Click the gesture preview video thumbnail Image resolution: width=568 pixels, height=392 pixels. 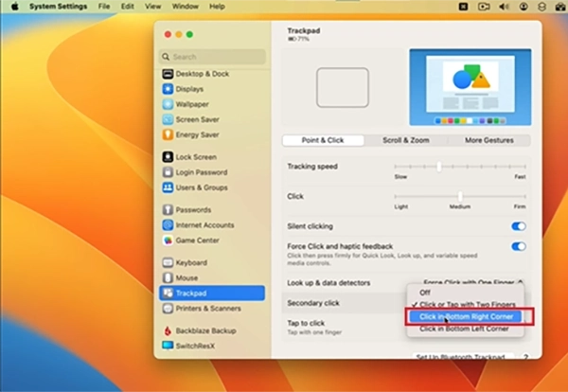470,87
